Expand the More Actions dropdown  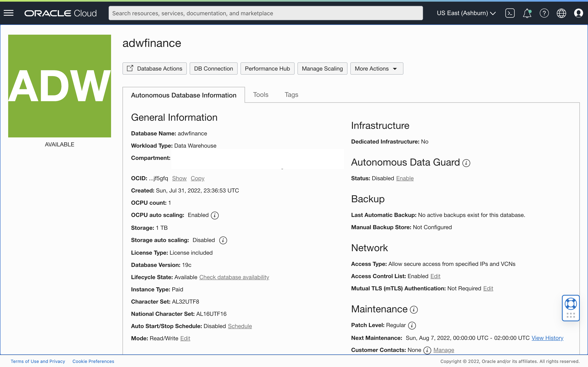[376, 69]
